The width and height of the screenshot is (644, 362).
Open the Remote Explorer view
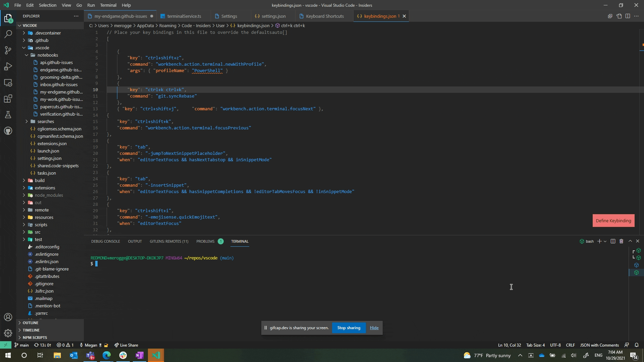click(8, 83)
